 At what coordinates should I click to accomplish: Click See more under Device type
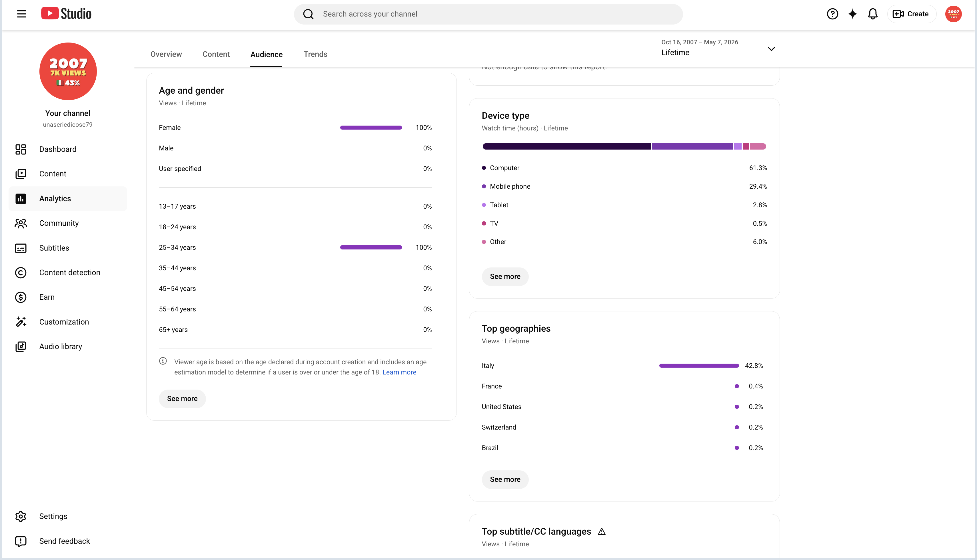tap(505, 277)
